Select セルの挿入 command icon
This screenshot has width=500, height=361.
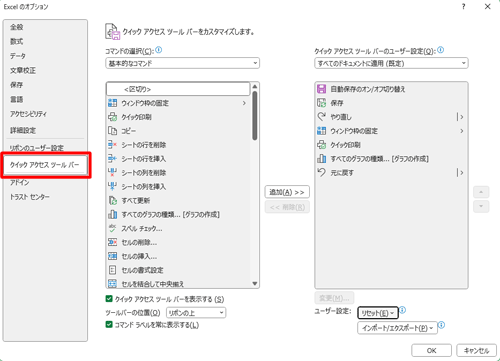coord(113,256)
